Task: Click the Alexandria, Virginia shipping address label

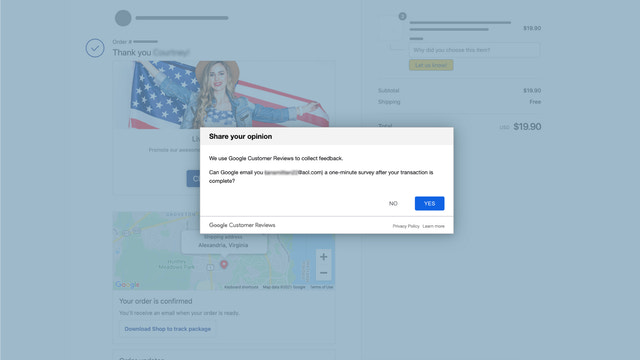Action: pyautogui.click(x=223, y=245)
